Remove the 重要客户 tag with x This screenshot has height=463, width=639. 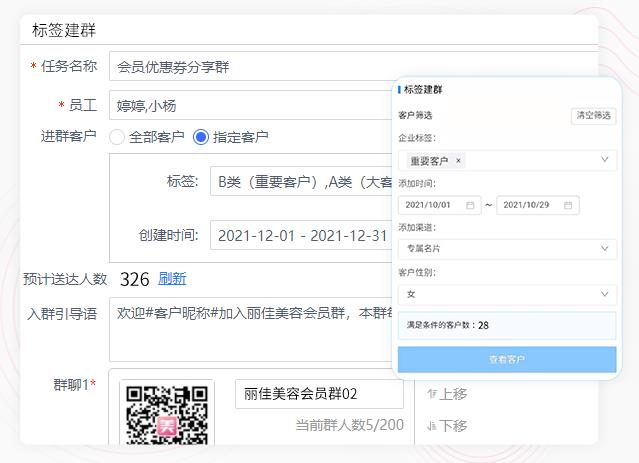click(x=458, y=161)
